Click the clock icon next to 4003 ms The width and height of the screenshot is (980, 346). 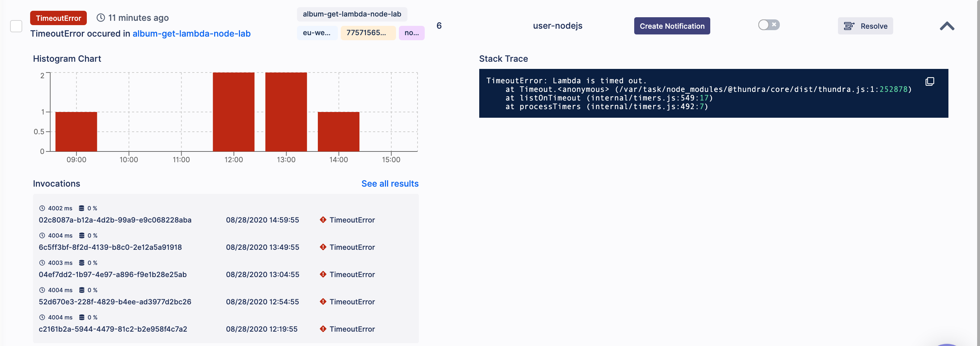[x=42, y=263]
